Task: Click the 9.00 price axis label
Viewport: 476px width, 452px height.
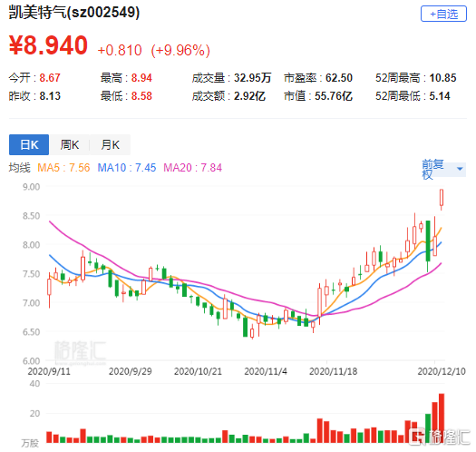Action: 31,187
